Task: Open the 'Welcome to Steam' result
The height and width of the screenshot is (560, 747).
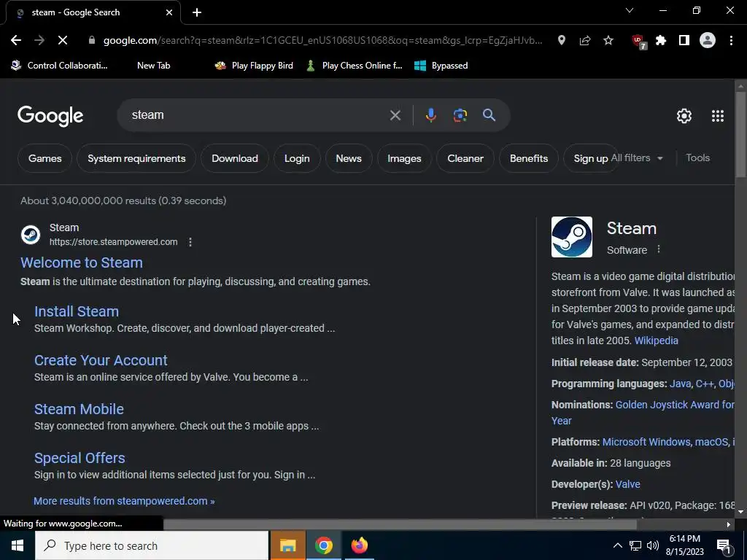Action: coord(82,262)
